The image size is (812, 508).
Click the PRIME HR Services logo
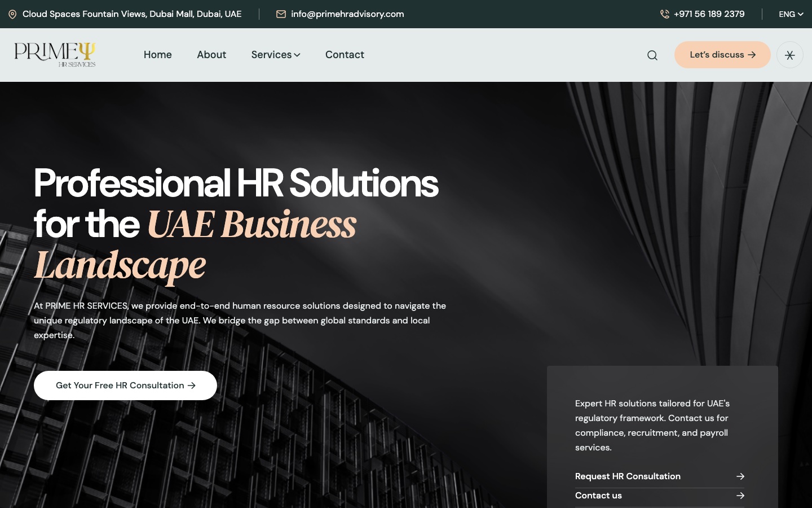click(55, 55)
